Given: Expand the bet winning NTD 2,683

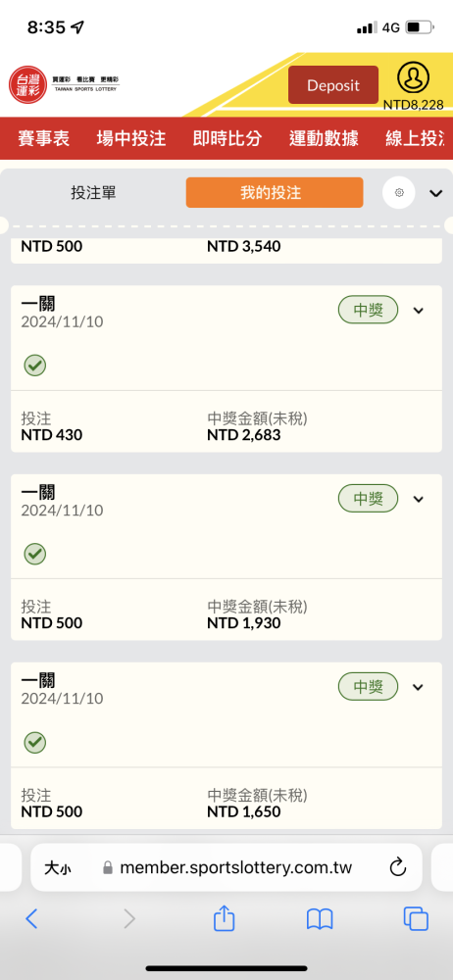Looking at the screenshot, I should click(419, 311).
